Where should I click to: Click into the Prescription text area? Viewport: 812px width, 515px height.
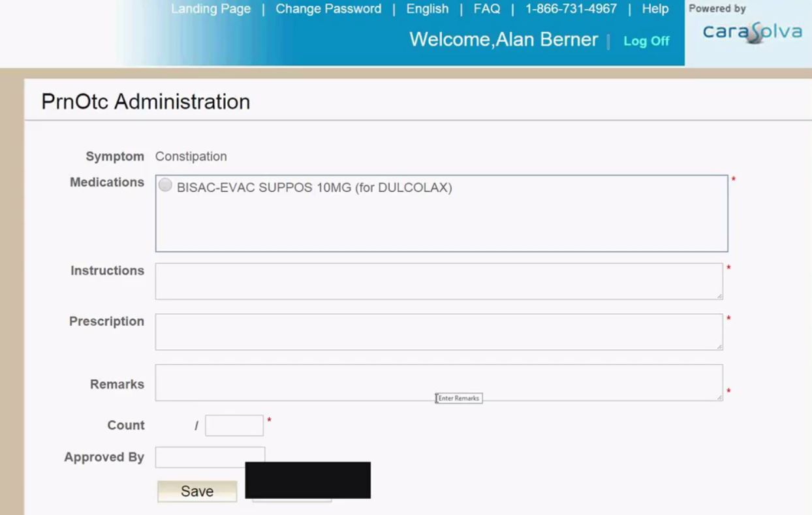pos(439,332)
